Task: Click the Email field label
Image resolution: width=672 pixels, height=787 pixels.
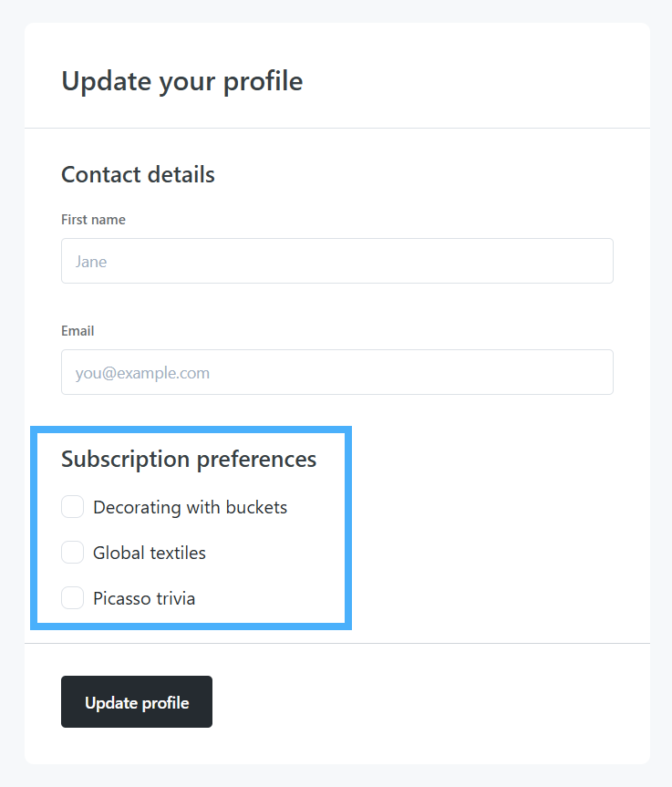Action: tap(78, 331)
